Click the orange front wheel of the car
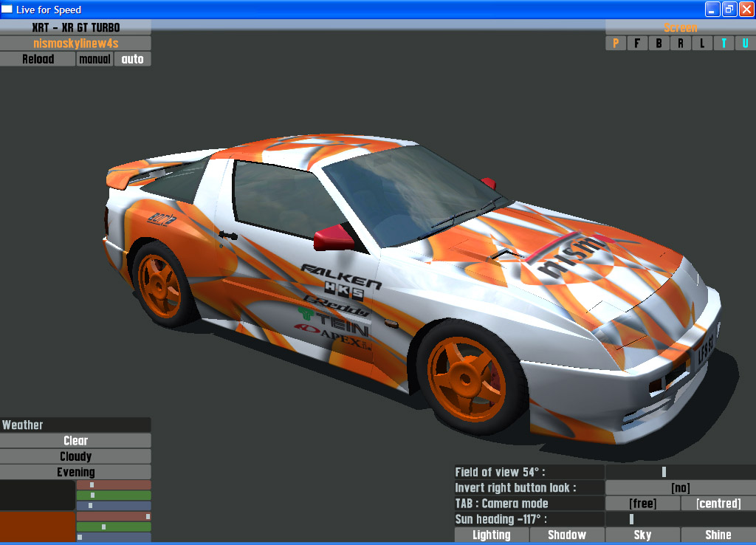The height and width of the screenshot is (545, 756). coord(466,379)
